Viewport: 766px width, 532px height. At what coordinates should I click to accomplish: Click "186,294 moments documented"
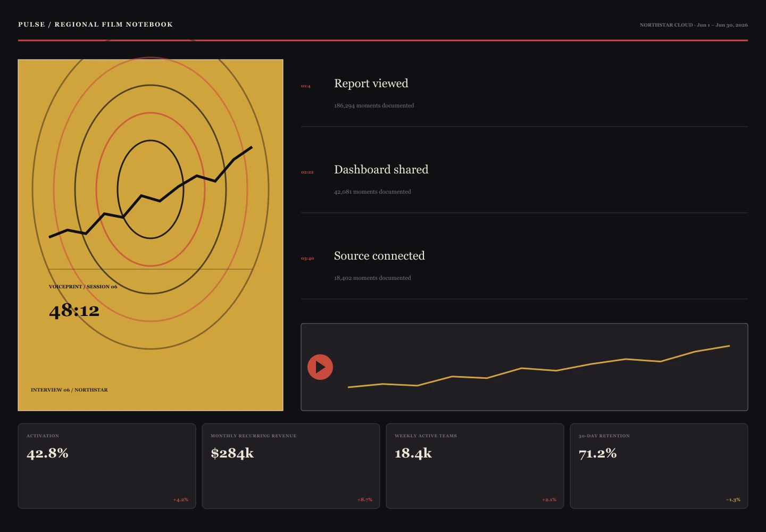374,105
